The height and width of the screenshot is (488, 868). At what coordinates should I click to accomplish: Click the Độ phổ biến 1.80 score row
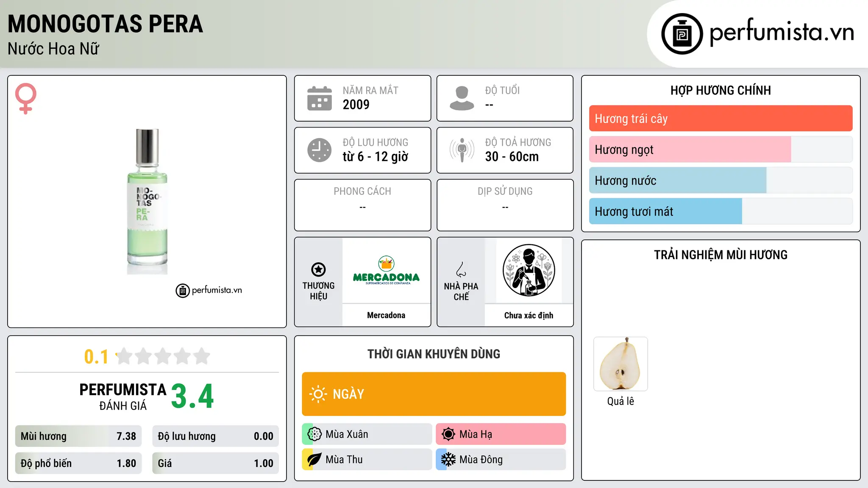coord(78,463)
